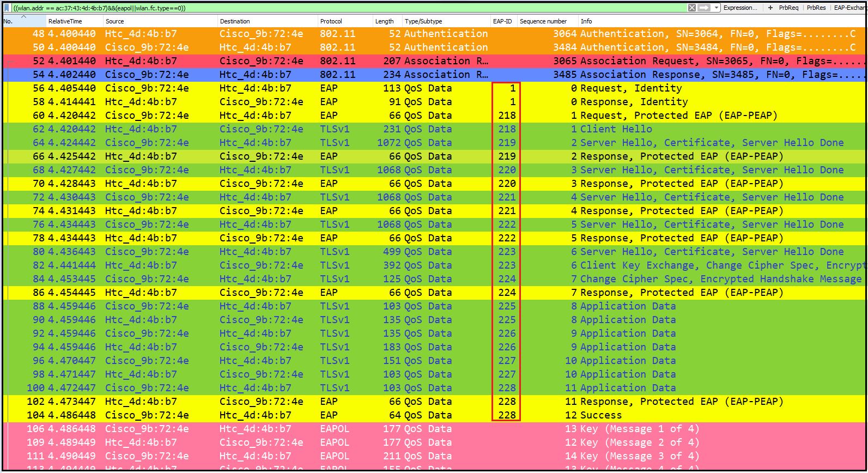Select packet 98 Application Data row
Screen dimensions: 868x473
coord(434,374)
